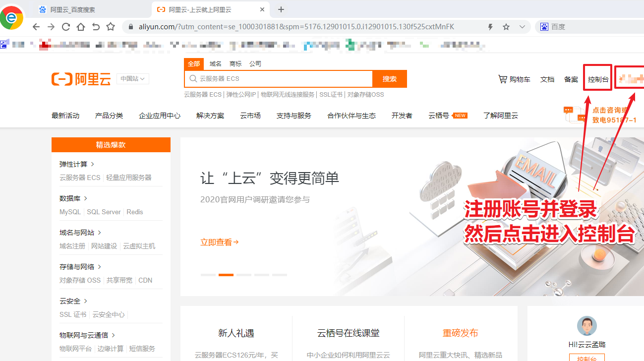This screenshot has height=361, width=644.
Task: Open the browser home page icon
Action: [x=81, y=26]
